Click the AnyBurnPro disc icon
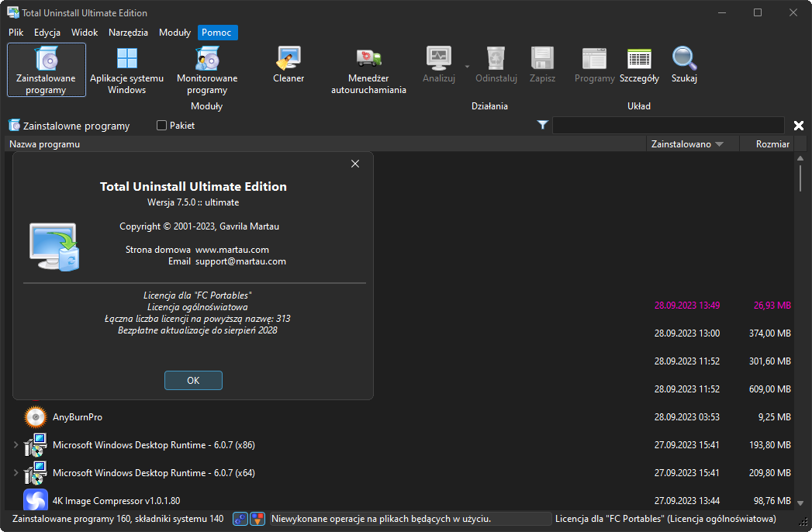This screenshot has width=812, height=532. [36, 417]
